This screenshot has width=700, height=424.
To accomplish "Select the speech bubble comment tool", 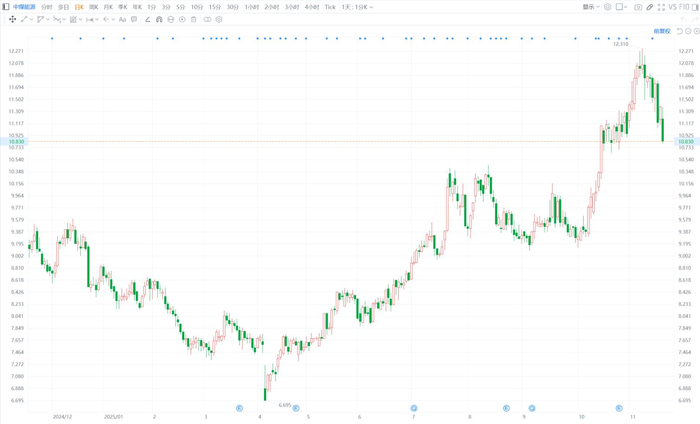I will click(134, 19).
